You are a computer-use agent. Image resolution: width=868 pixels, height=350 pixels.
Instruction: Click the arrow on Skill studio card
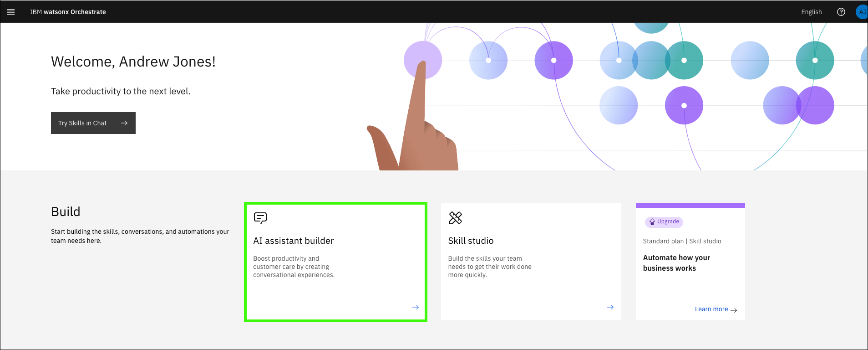pos(610,307)
